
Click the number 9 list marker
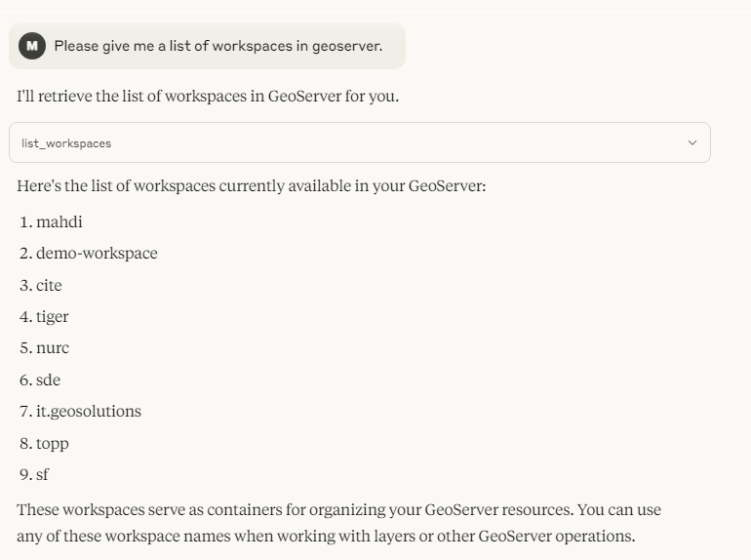tap(26, 474)
